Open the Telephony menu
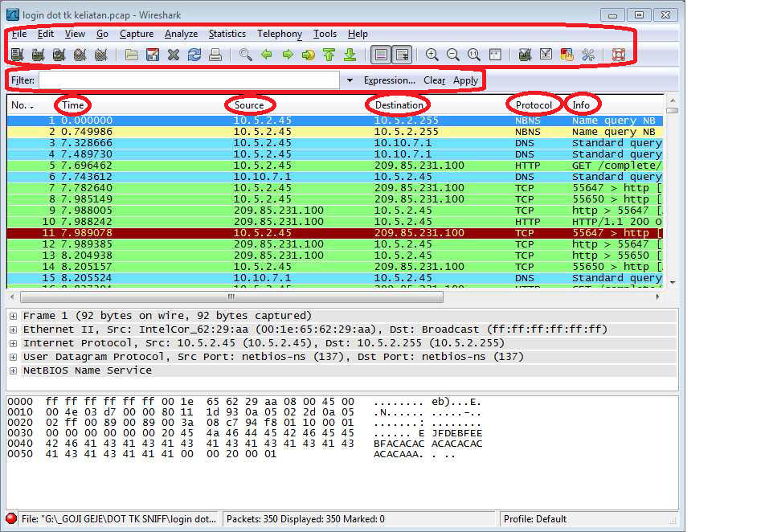The height and width of the screenshot is (532, 765). pyautogui.click(x=280, y=34)
